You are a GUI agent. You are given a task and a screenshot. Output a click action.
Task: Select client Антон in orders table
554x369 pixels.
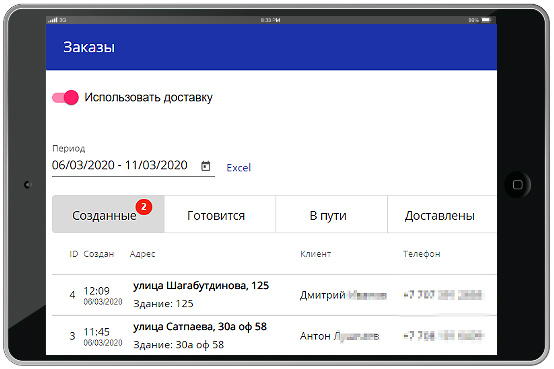[339, 336]
